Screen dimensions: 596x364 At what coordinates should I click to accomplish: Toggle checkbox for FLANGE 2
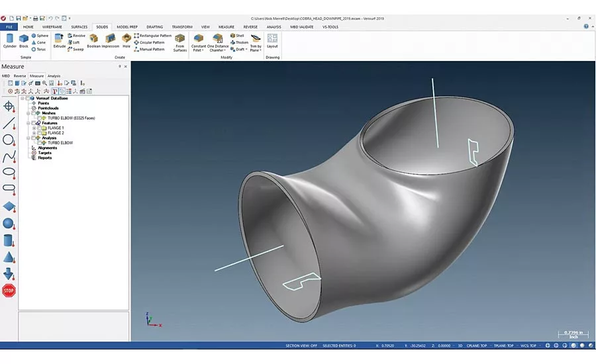pyautogui.click(x=39, y=133)
